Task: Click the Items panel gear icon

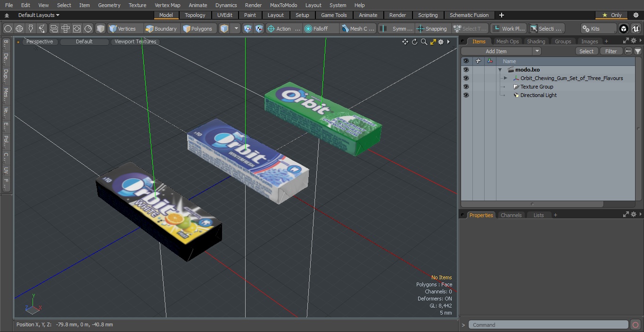Action: click(x=633, y=41)
